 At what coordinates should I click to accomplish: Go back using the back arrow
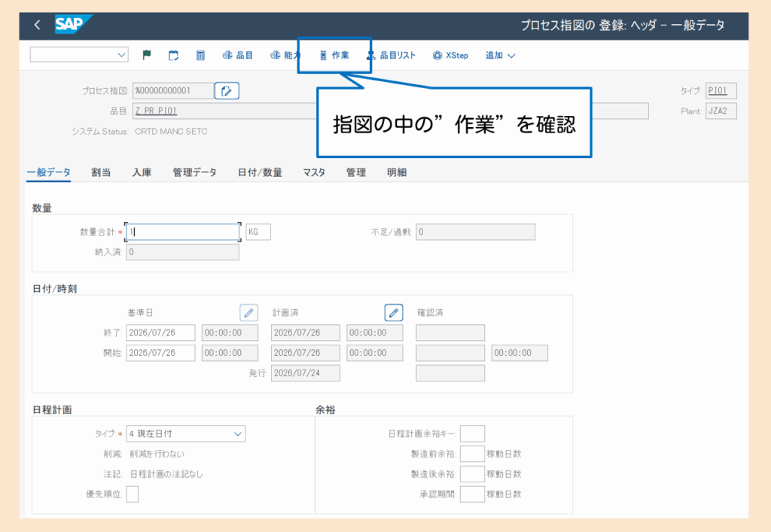tap(38, 25)
